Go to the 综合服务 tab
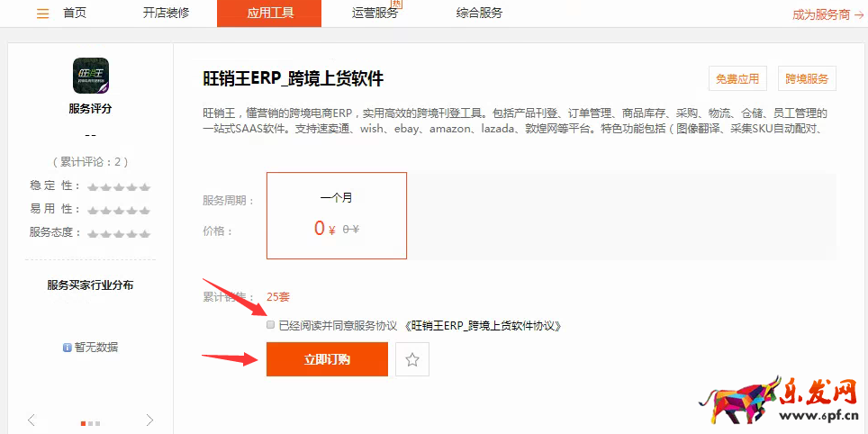Viewport: 868px width, 434px height. coord(479,14)
